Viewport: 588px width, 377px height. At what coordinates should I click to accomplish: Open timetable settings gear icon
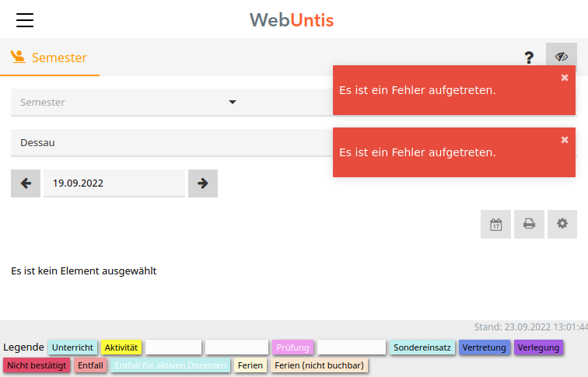point(562,224)
